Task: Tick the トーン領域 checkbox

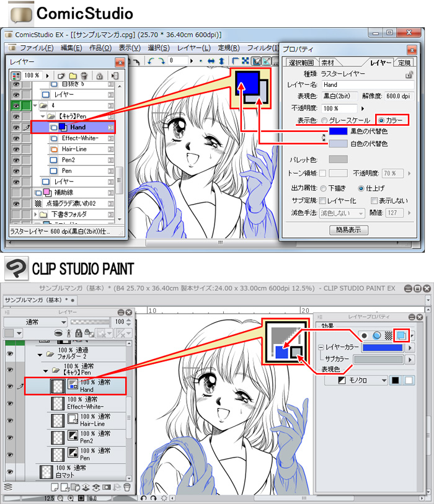Action: click(x=322, y=173)
